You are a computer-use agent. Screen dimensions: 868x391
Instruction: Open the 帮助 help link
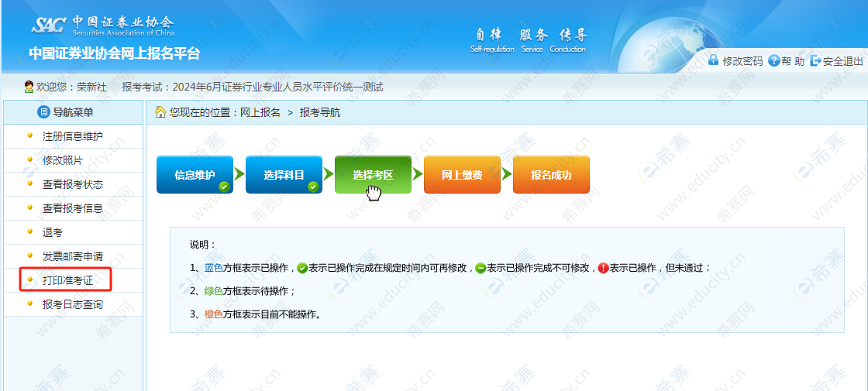(x=793, y=61)
